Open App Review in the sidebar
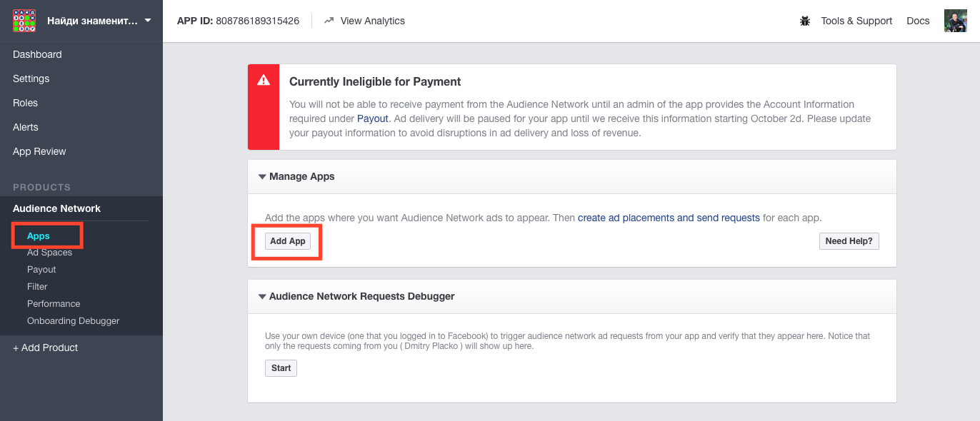Screen dimensions: 980x421 [x=39, y=151]
